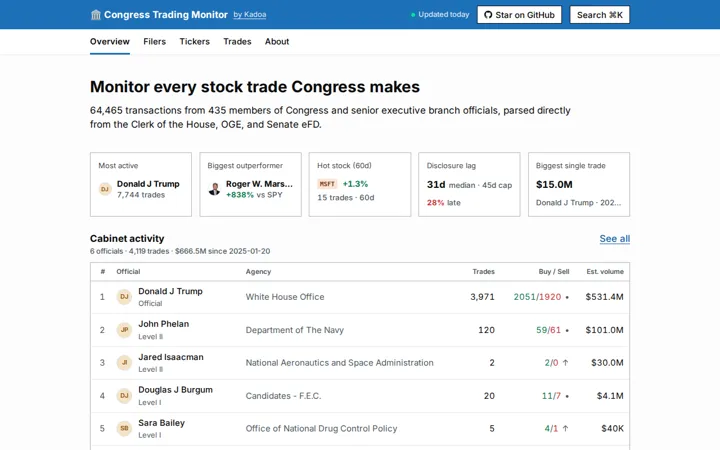Click the trend dot in John Phelan row
This screenshot has width=720, height=450.
click(567, 331)
